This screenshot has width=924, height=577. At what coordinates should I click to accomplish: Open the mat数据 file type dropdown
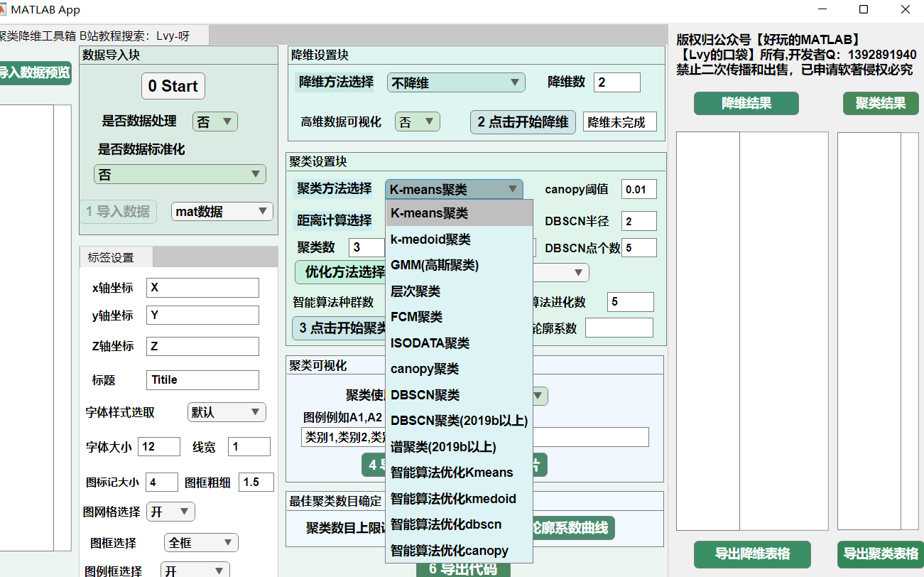tap(222, 211)
